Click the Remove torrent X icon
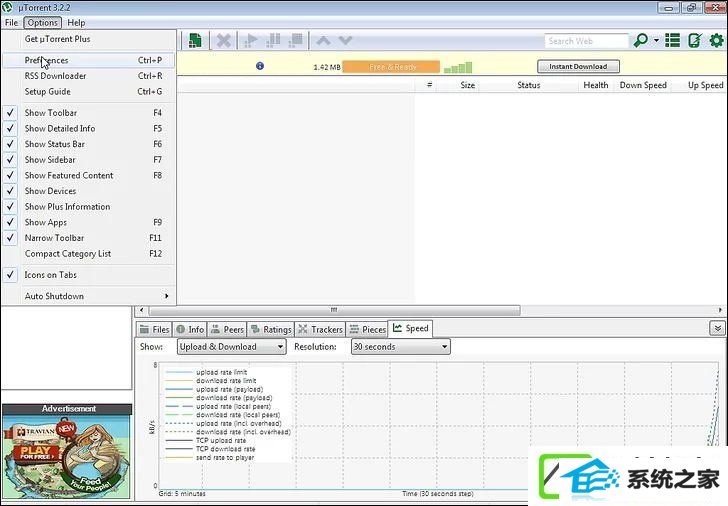 [223, 41]
